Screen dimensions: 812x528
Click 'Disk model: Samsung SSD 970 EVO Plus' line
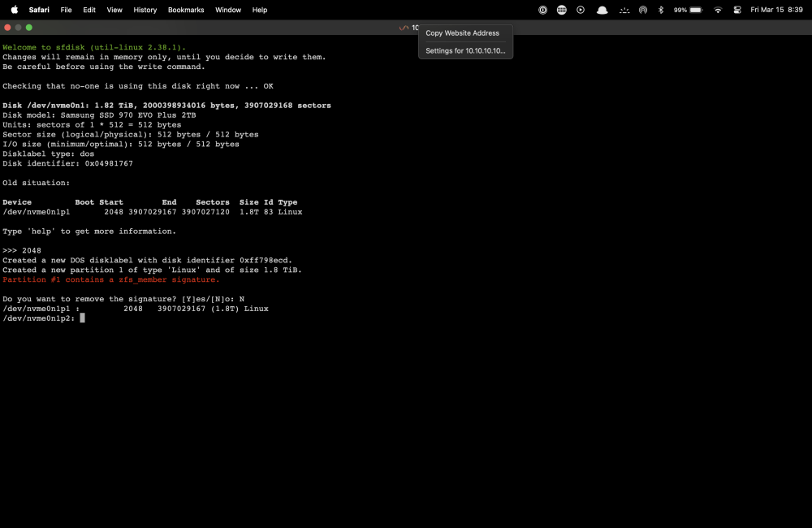point(99,115)
